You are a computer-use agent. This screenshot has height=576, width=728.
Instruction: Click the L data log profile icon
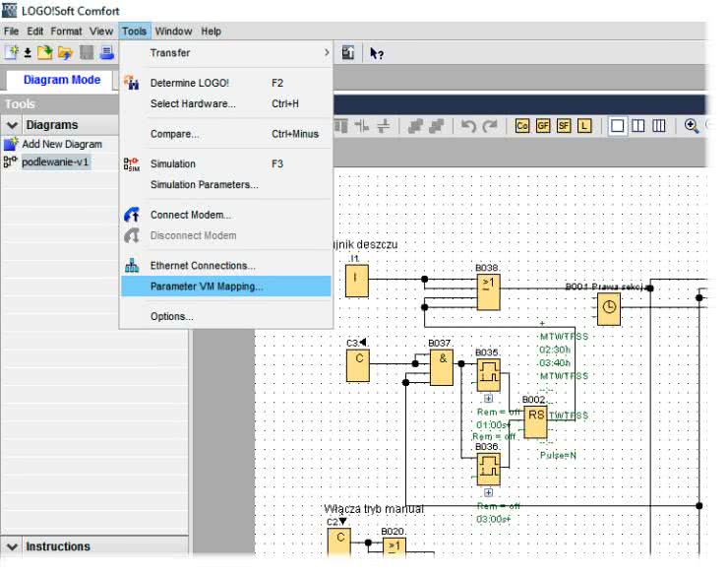point(584,126)
